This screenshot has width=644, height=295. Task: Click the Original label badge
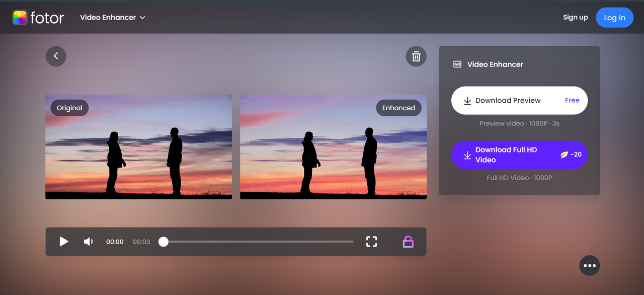click(69, 108)
